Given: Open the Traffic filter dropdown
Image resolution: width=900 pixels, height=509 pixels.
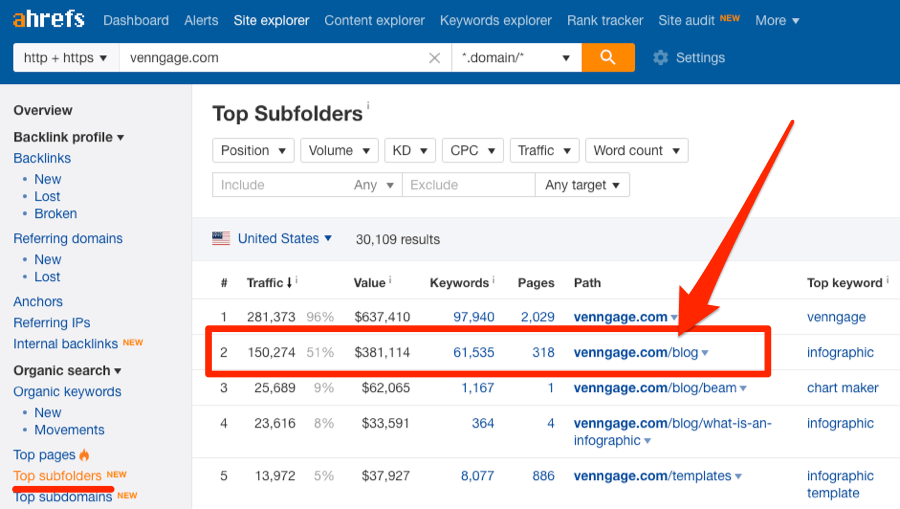Looking at the screenshot, I should 545,150.
